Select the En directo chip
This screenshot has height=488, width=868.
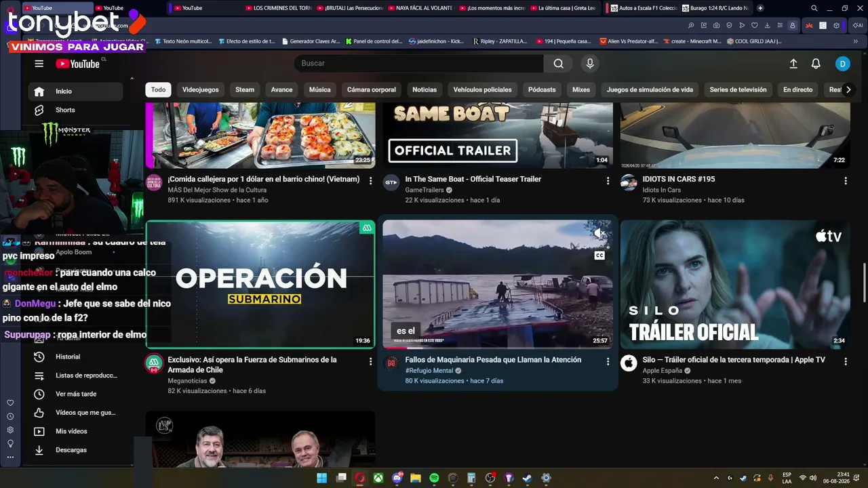coord(798,89)
